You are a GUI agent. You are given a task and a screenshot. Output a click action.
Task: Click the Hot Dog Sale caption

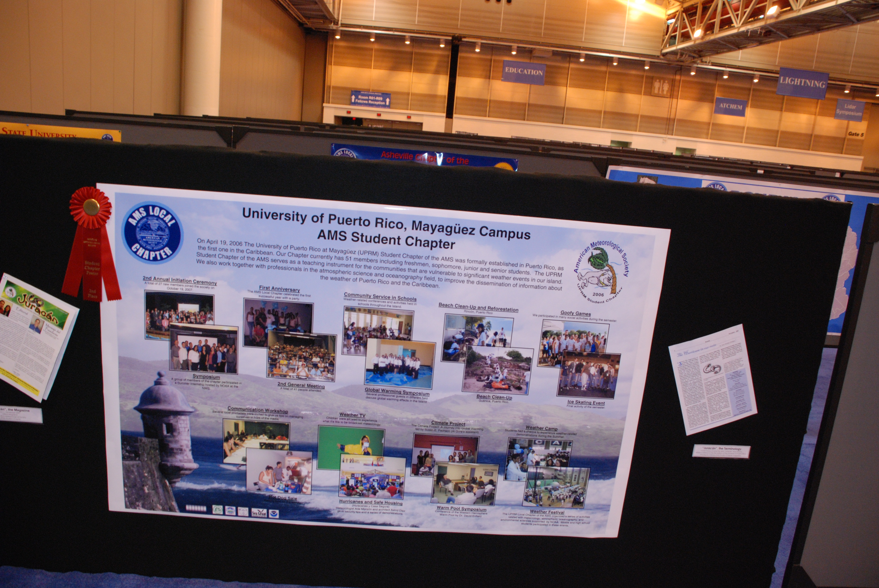coord(282,498)
